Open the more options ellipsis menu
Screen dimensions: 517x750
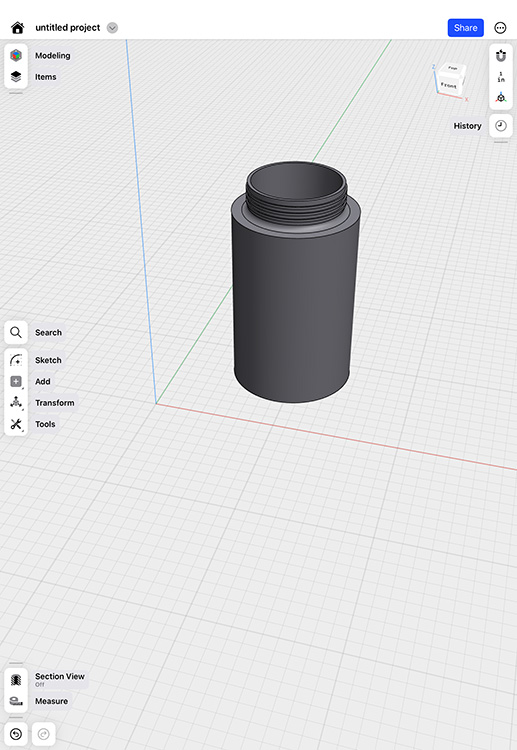500,28
